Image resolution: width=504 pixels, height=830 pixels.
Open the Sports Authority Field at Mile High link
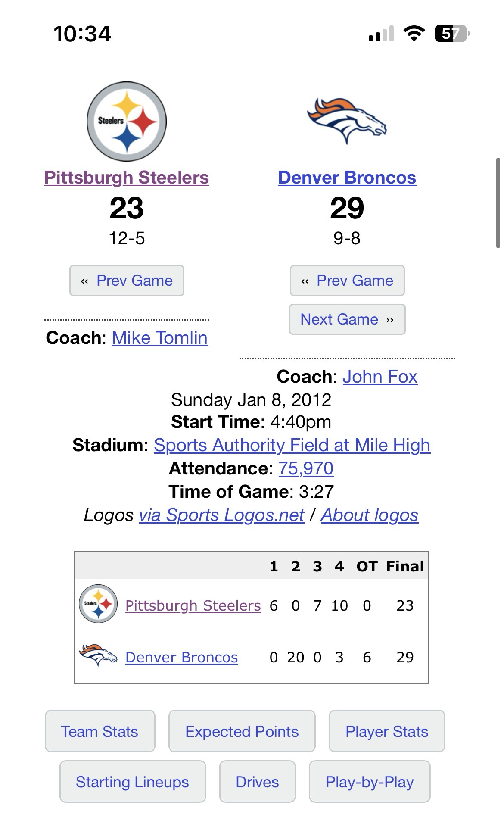click(x=292, y=445)
